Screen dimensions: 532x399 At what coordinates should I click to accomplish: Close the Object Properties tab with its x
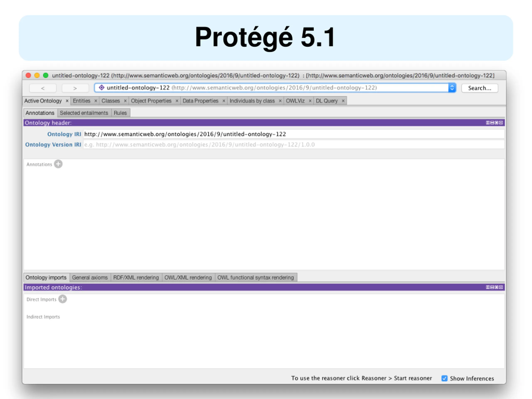pos(177,101)
